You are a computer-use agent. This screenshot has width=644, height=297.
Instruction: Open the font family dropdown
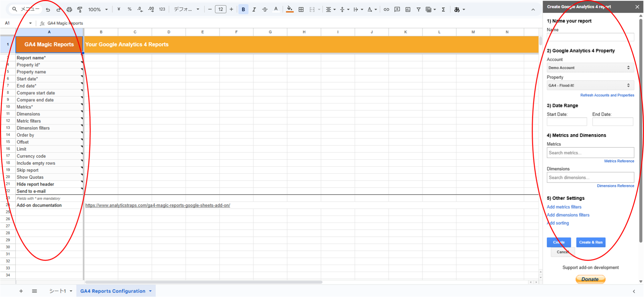[187, 9]
